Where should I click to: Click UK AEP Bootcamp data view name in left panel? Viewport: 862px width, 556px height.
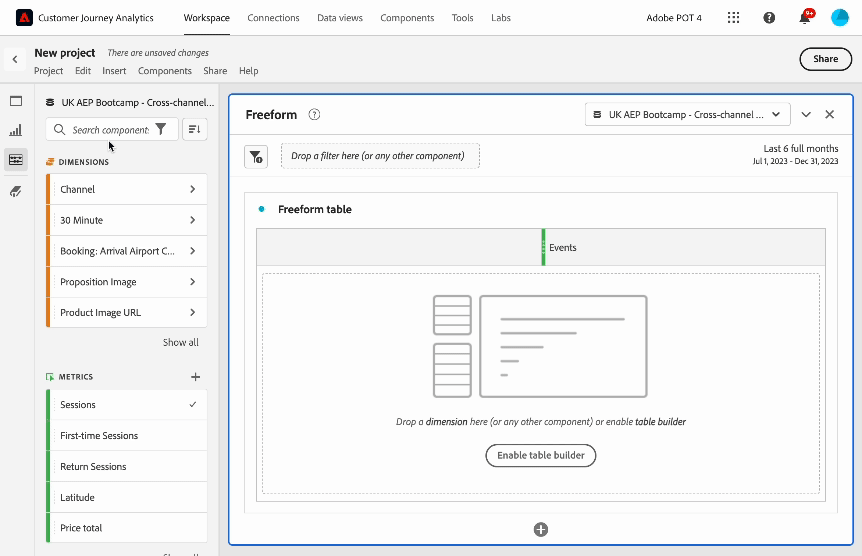pyautogui.click(x=137, y=102)
